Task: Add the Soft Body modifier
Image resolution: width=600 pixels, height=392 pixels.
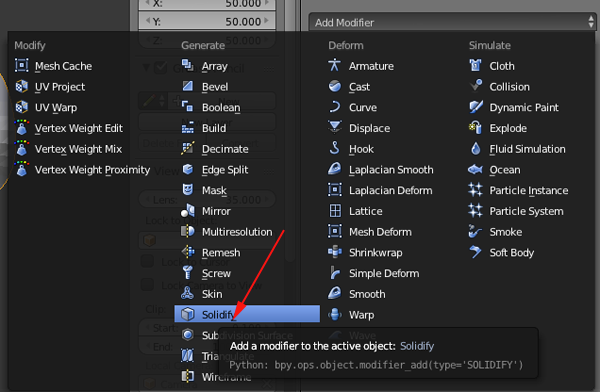Action: 511,252
